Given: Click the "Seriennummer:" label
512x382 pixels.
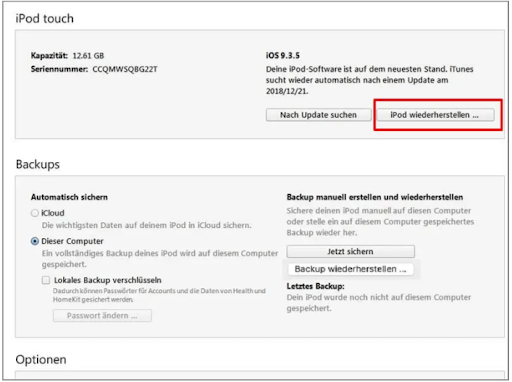Looking at the screenshot, I should pyautogui.click(x=59, y=69).
